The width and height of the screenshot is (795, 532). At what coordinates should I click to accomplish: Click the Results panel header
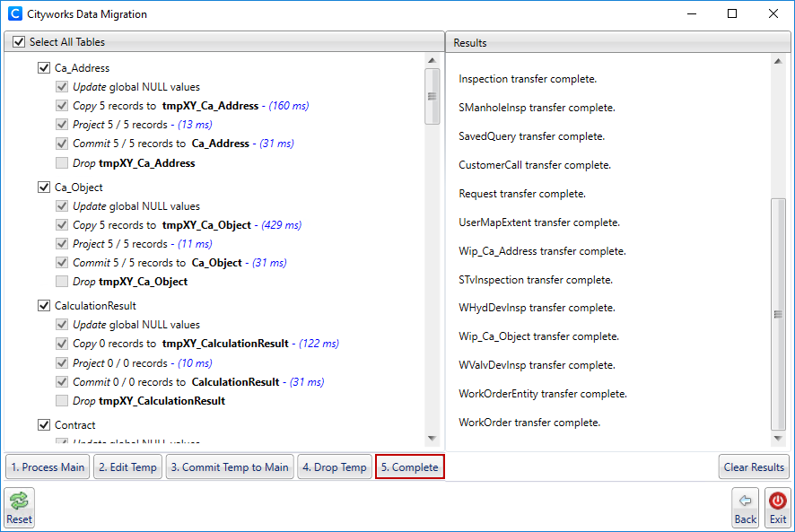coord(618,42)
